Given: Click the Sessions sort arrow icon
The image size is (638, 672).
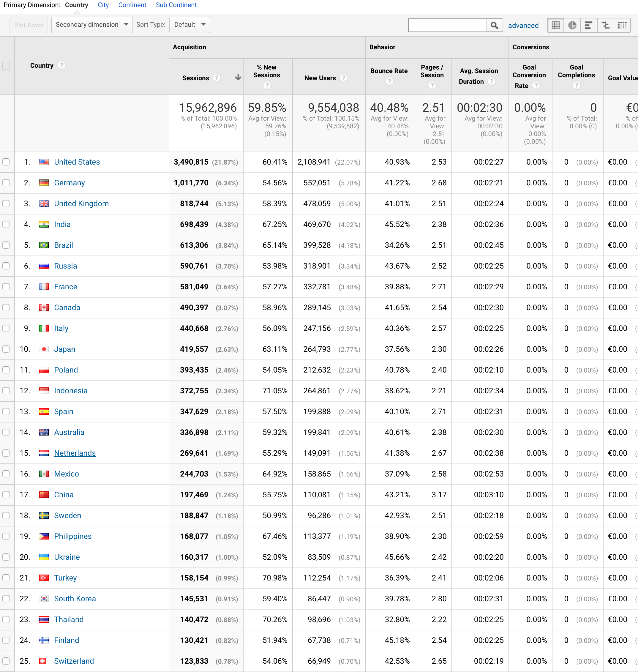Looking at the screenshot, I should 238,78.
